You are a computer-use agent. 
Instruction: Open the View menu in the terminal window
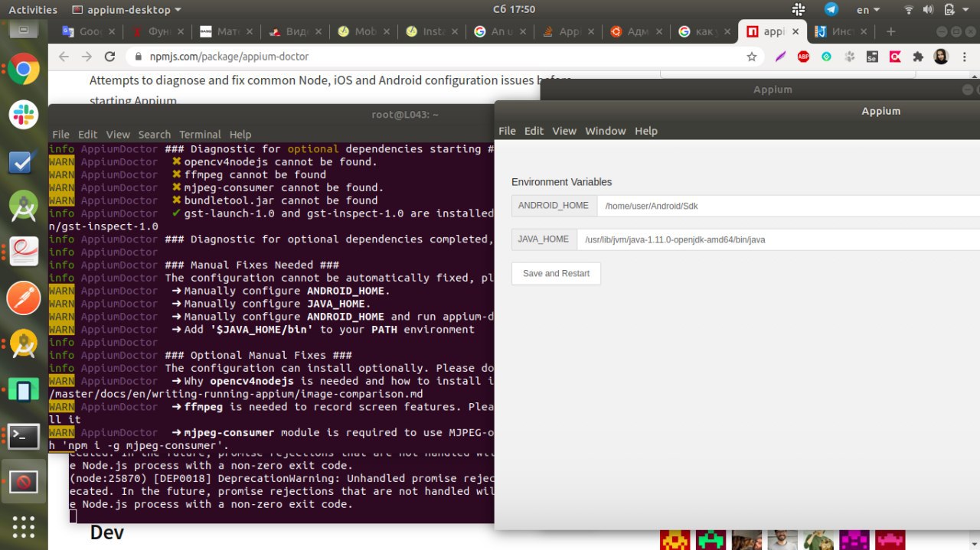pos(118,134)
